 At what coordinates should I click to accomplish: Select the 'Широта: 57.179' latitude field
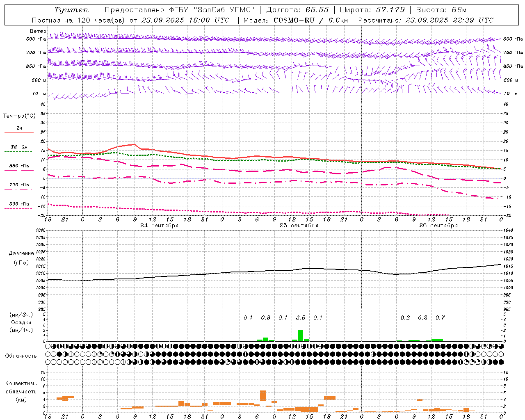click(372, 10)
